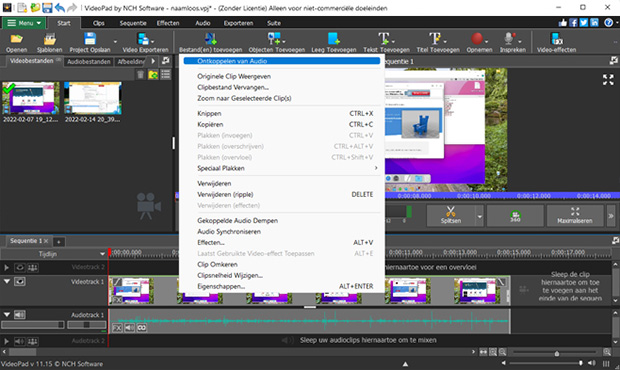Screen dimensions: 620x370
Task: Switch to the Effecten ribbon tab
Action: [168, 23]
